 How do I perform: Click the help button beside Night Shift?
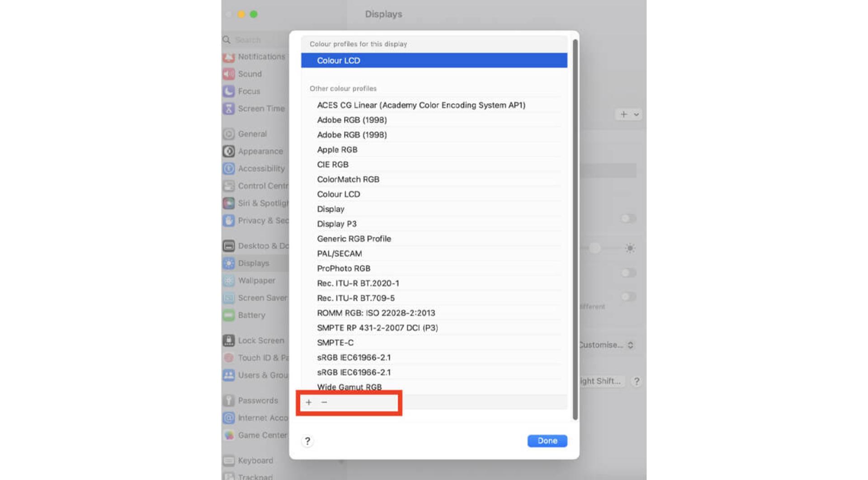pyautogui.click(x=637, y=381)
